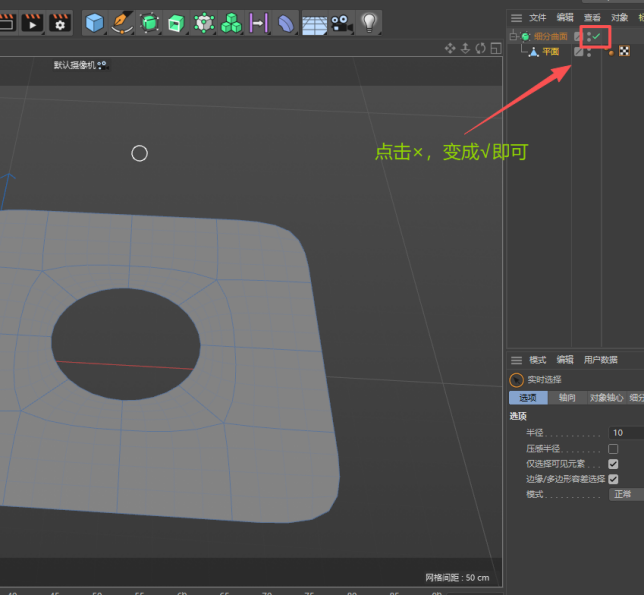Screen dimensions: 644x595
Task: Open 模式 menu in Attribute Manager
Action: pos(538,360)
